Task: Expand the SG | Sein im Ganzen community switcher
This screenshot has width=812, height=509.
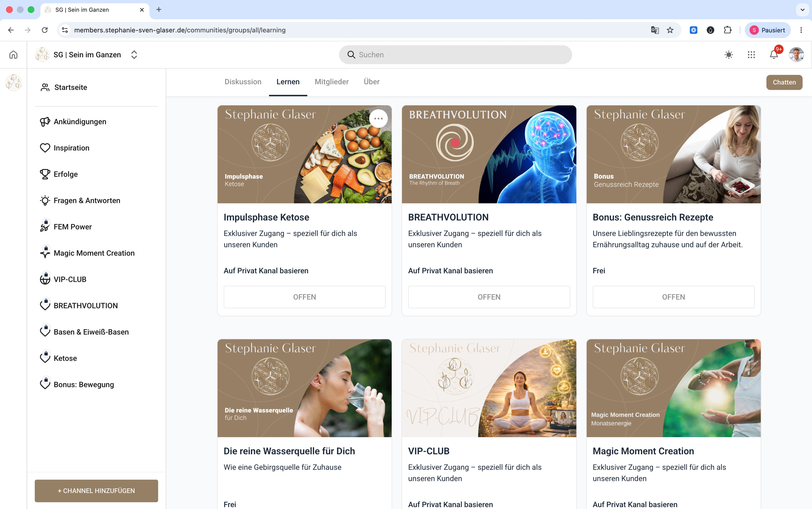Action: [134, 54]
